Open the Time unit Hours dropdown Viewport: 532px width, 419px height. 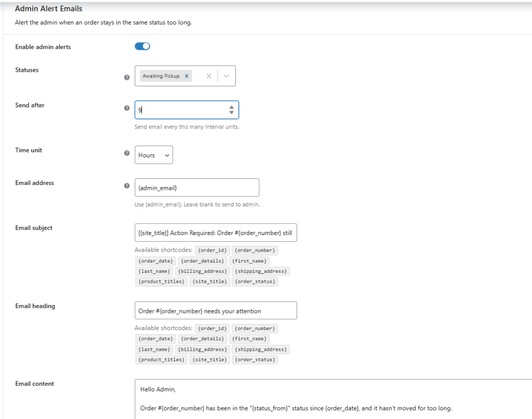tap(153, 155)
